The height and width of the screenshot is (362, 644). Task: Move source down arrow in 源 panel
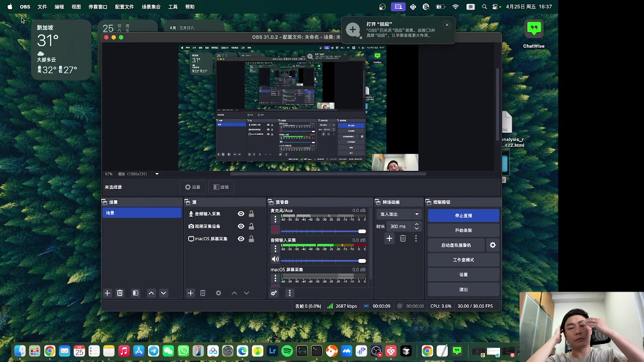click(x=247, y=293)
